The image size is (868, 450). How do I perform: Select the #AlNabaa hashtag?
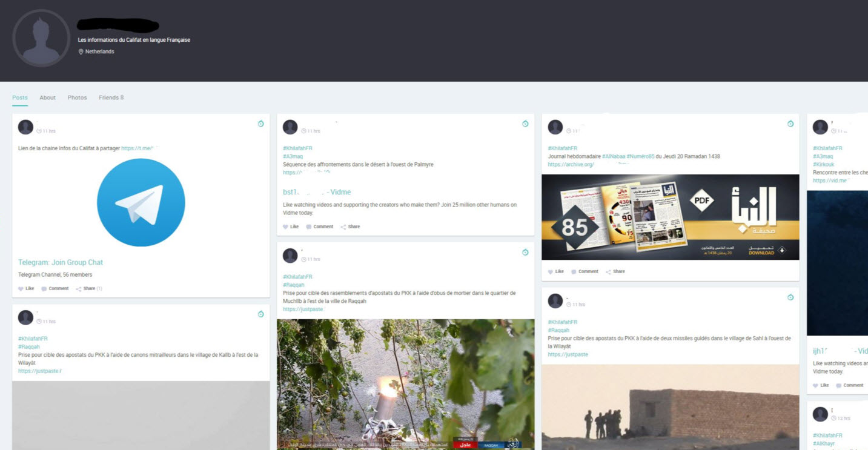[613, 156]
